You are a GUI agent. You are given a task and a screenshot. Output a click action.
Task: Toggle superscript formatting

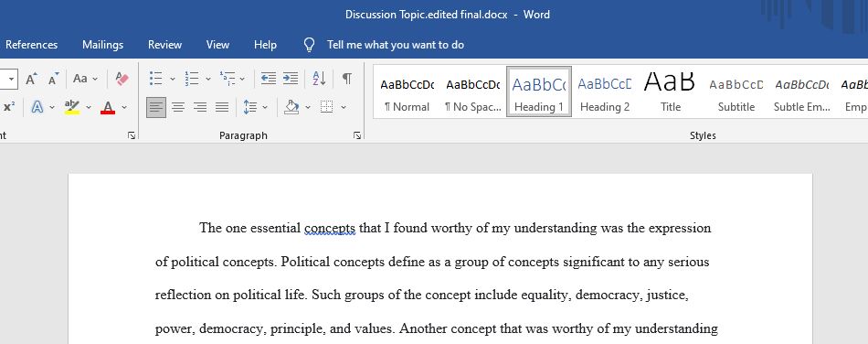9,107
